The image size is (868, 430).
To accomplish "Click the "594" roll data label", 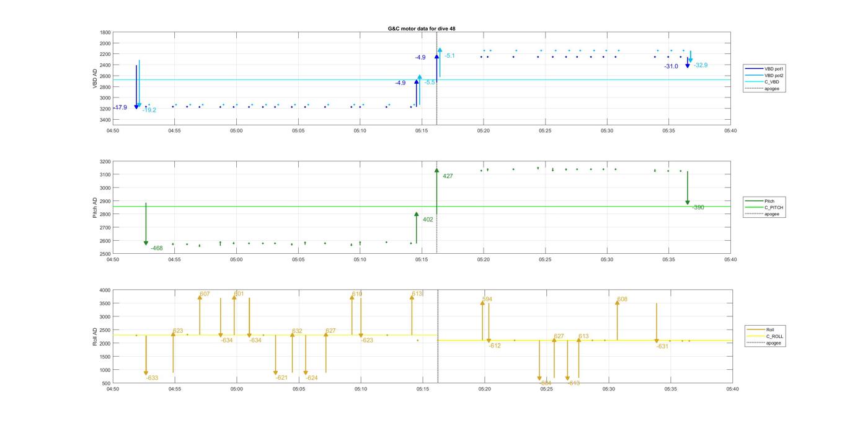I will coord(487,299).
